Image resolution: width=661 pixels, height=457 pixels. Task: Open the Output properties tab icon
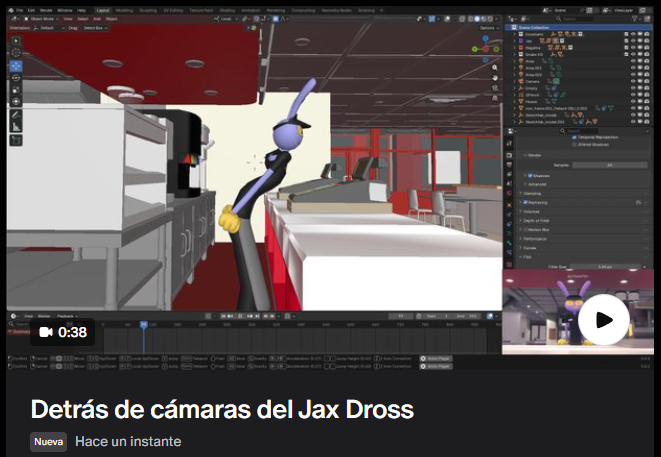click(x=509, y=165)
